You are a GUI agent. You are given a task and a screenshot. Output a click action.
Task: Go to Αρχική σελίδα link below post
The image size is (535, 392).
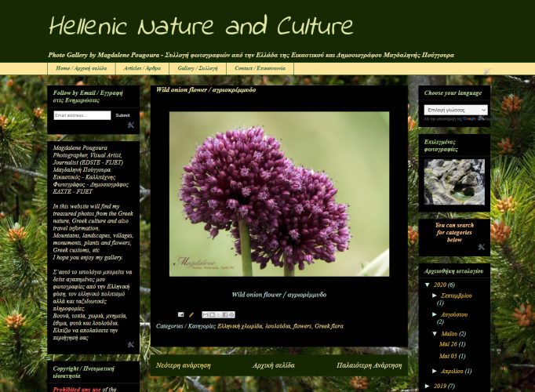tap(274, 365)
